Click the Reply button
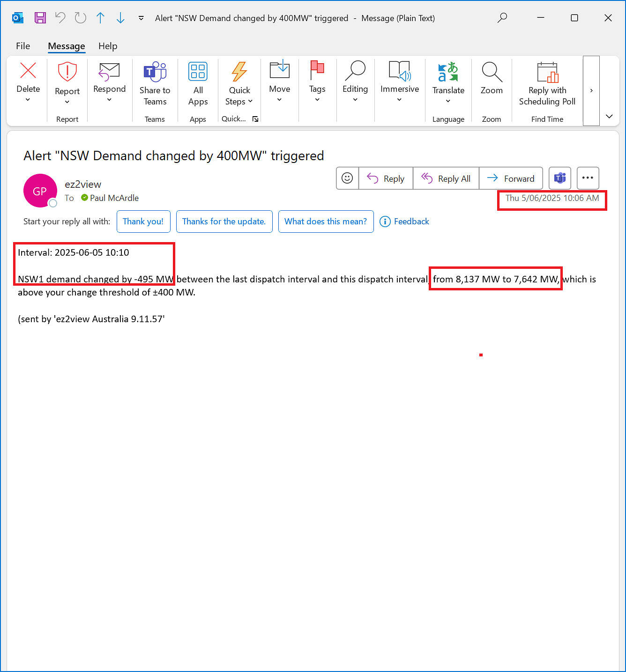This screenshot has width=626, height=672. pos(386,178)
